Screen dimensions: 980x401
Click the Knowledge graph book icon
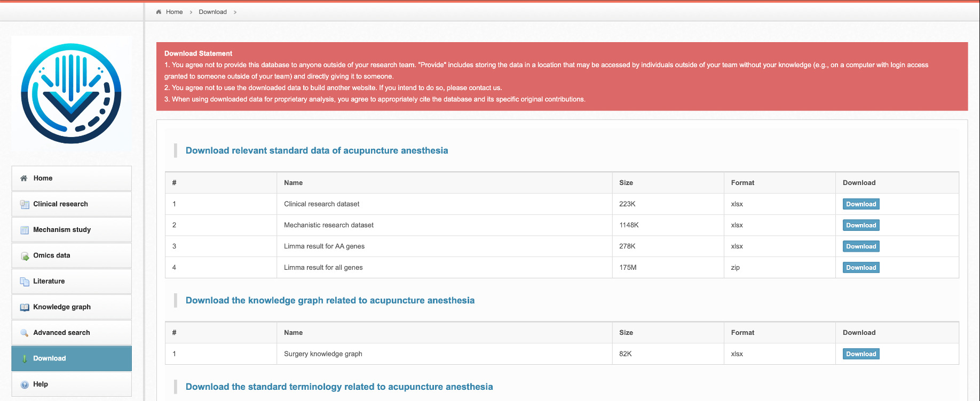click(x=25, y=307)
